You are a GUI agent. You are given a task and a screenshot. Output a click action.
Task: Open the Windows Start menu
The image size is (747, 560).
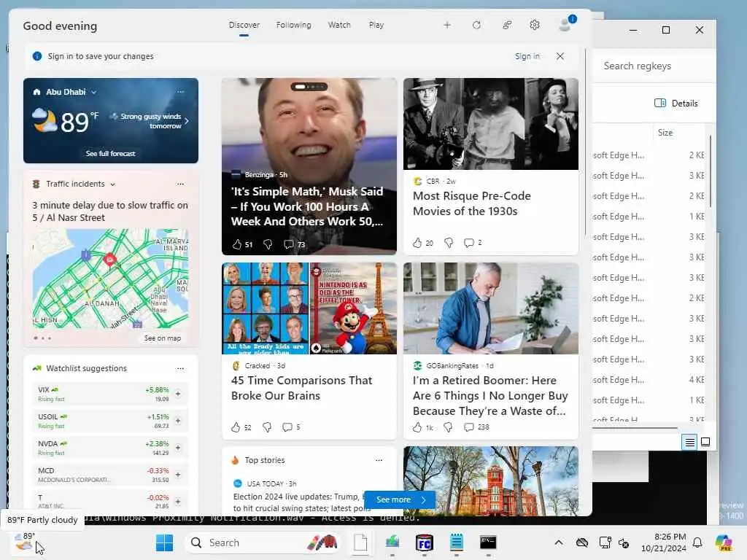164,542
